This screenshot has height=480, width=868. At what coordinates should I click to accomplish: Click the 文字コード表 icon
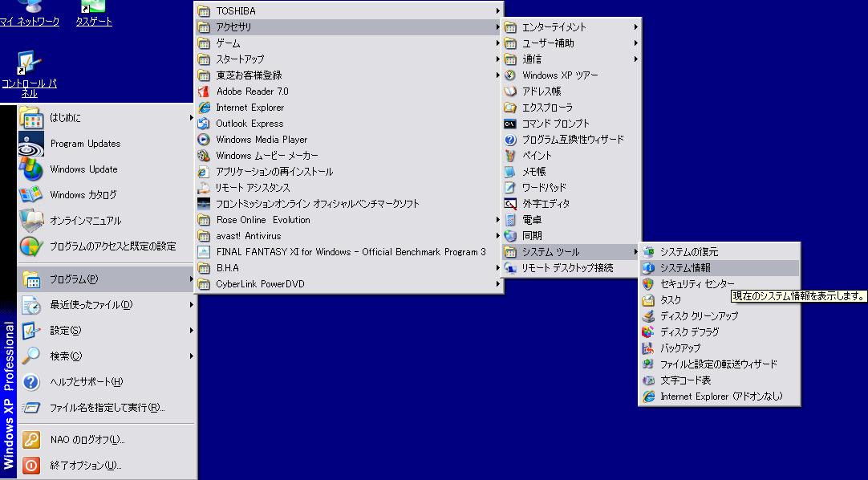(647, 380)
